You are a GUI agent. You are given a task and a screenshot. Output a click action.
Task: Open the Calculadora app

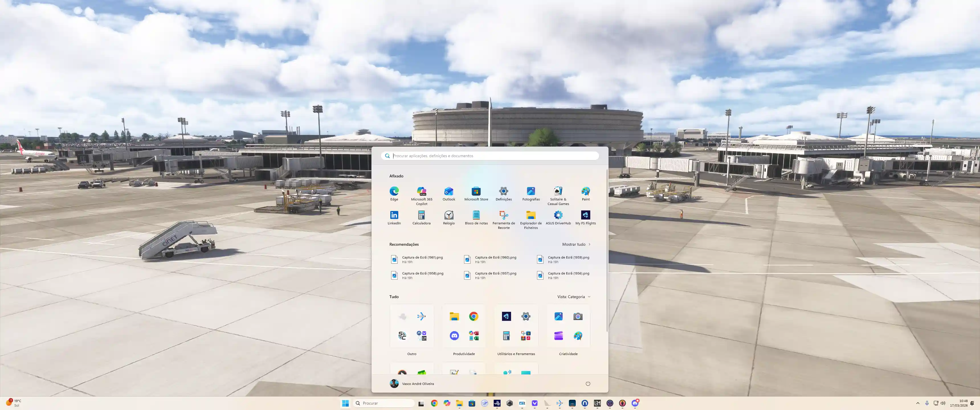421,218
